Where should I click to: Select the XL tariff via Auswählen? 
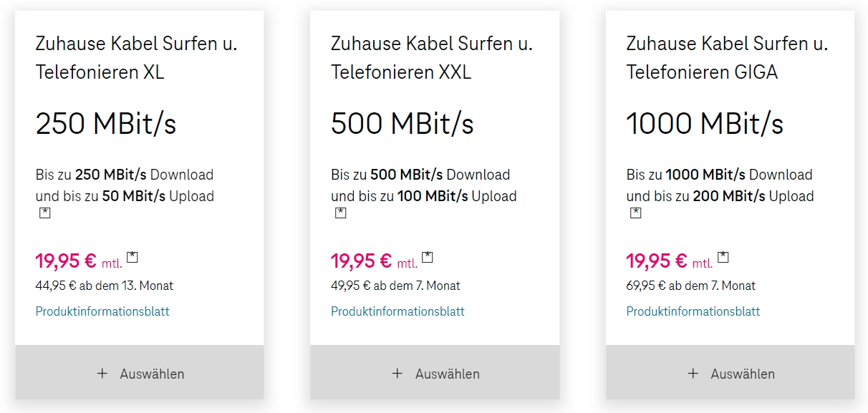pyautogui.click(x=140, y=374)
